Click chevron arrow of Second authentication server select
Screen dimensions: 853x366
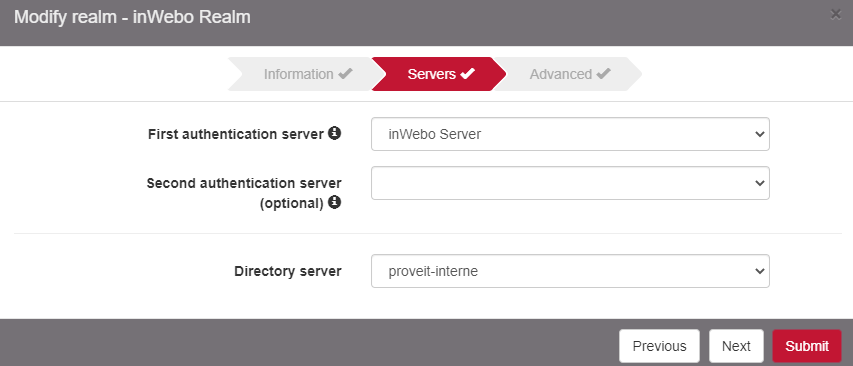pyautogui.click(x=760, y=183)
